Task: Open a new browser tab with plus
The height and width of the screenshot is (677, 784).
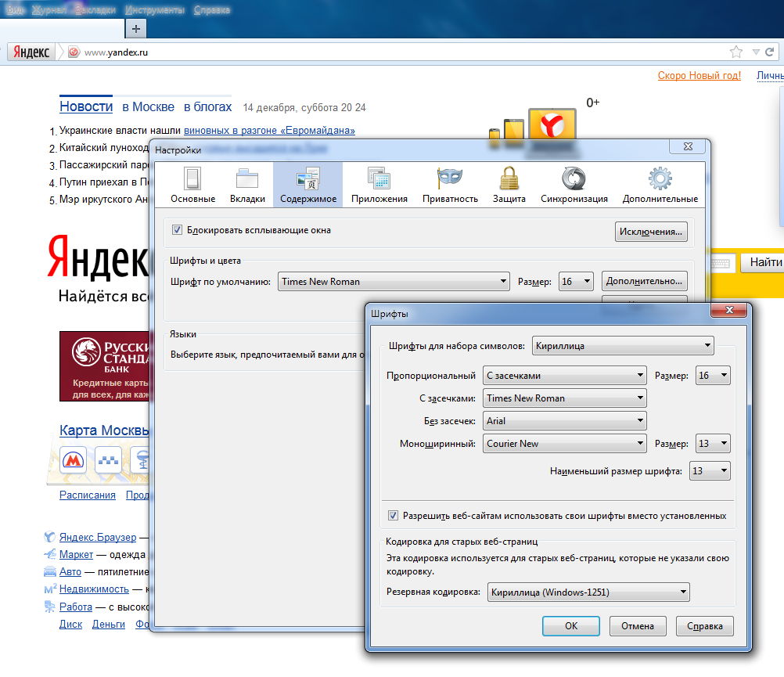Action: pyautogui.click(x=135, y=28)
